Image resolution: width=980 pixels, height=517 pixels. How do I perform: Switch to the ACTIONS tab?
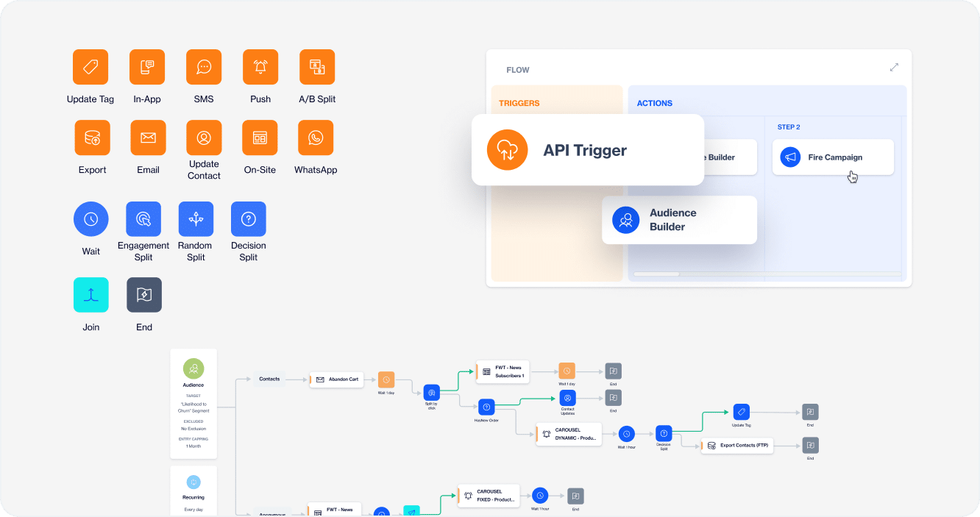click(x=655, y=103)
